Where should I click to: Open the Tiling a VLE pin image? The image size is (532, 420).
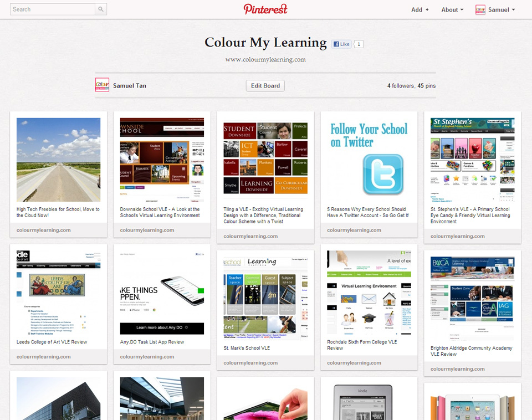coord(265,160)
